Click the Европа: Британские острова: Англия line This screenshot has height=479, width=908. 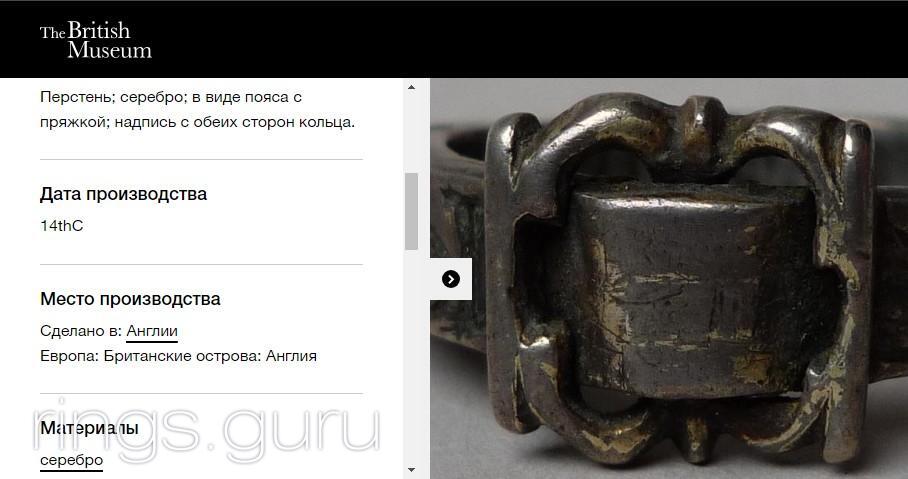click(x=178, y=356)
